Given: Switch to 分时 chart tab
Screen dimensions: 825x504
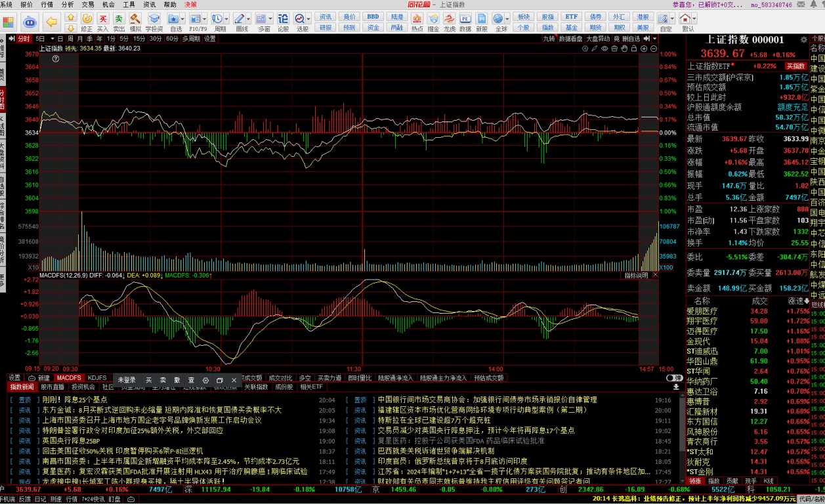Looking at the screenshot, I should (24, 39).
